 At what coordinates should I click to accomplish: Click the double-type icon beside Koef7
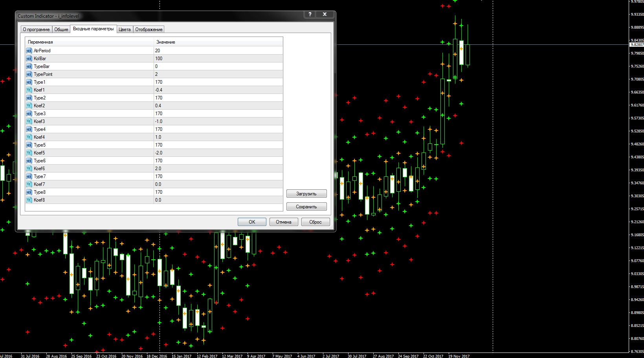29,184
